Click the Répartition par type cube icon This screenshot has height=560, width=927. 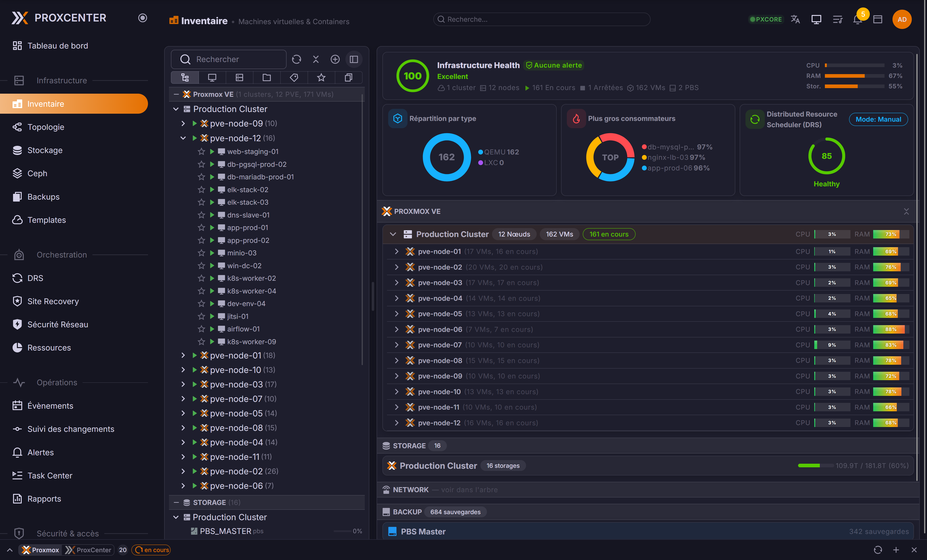tap(398, 119)
